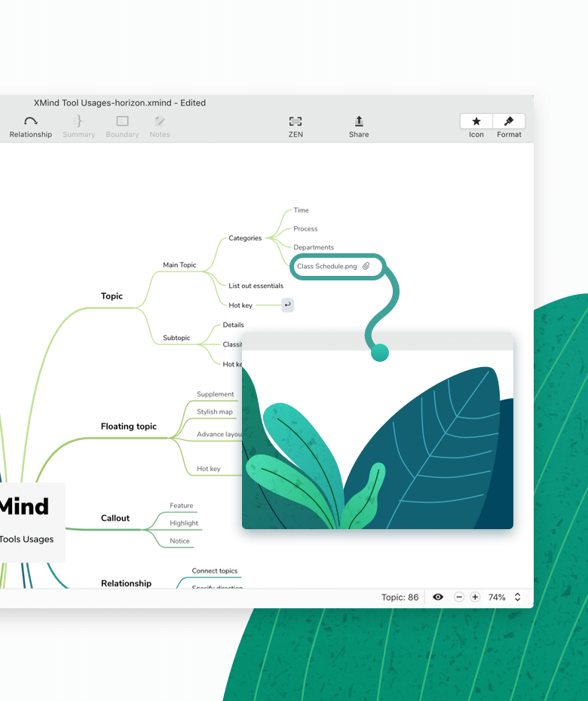Image resolution: width=588 pixels, height=701 pixels.
Task: Click the teal connector dot on the preview
Action: point(380,353)
